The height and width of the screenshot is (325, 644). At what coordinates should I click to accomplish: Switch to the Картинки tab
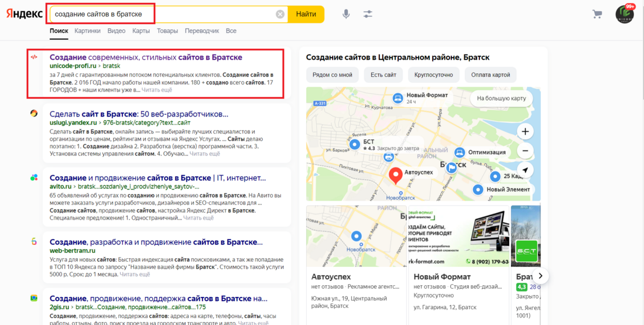click(x=87, y=31)
